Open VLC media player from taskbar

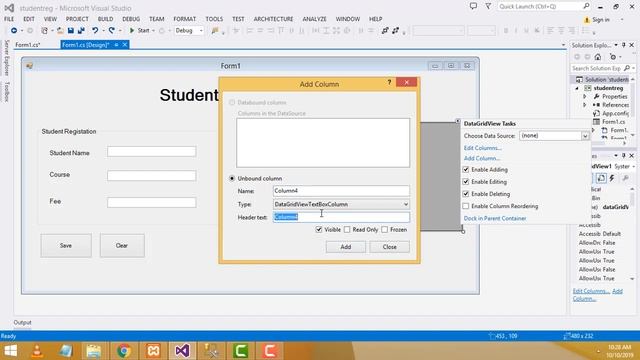tap(38, 351)
